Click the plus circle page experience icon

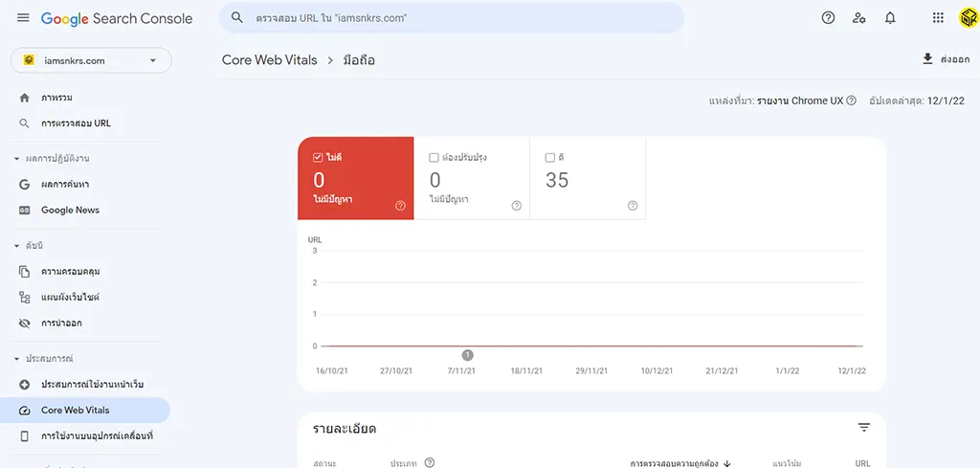(x=24, y=385)
